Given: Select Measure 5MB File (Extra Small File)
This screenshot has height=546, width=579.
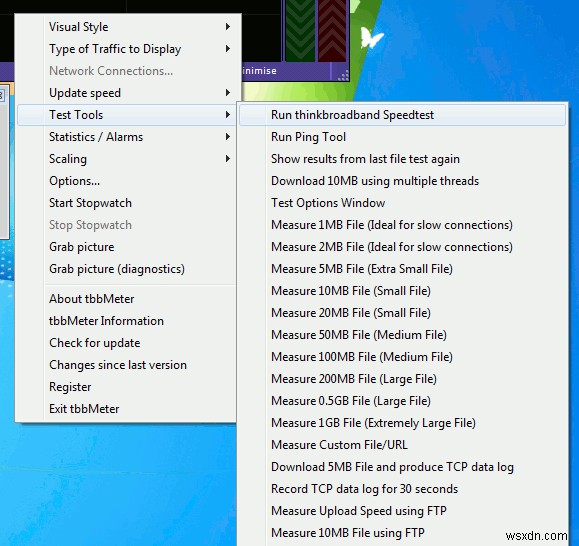Looking at the screenshot, I should click(x=402, y=269).
